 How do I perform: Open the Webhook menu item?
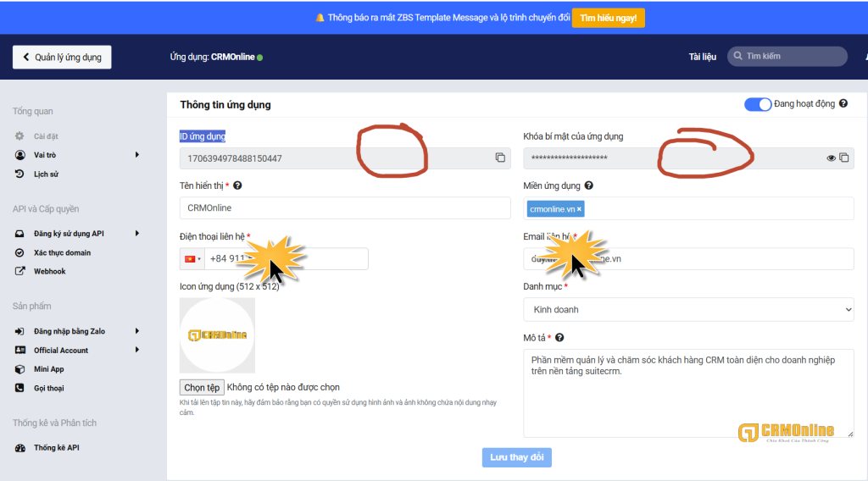click(50, 271)
